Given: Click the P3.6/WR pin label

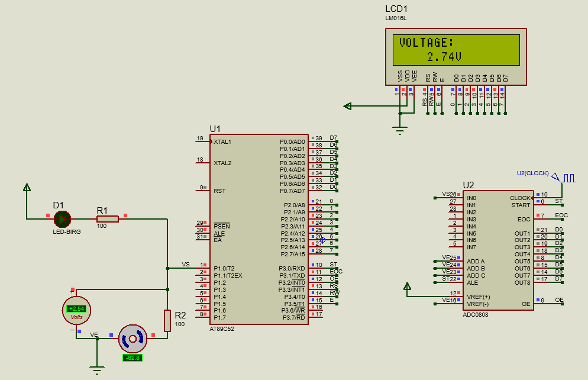Looking at the screenshot, I should click(293, 311).
